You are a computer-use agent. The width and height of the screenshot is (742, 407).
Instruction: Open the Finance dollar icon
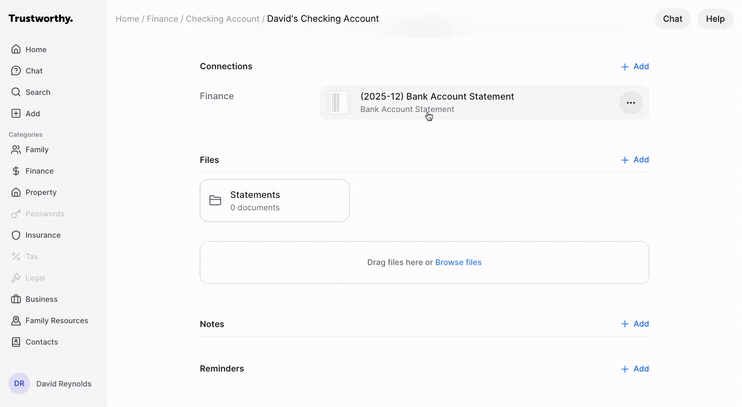[x=16, y=171]
